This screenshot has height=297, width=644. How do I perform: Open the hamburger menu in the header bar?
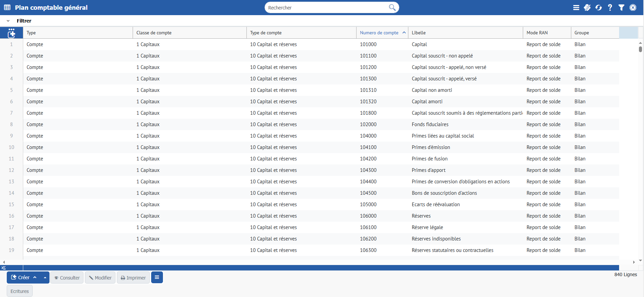pos(576,7)
